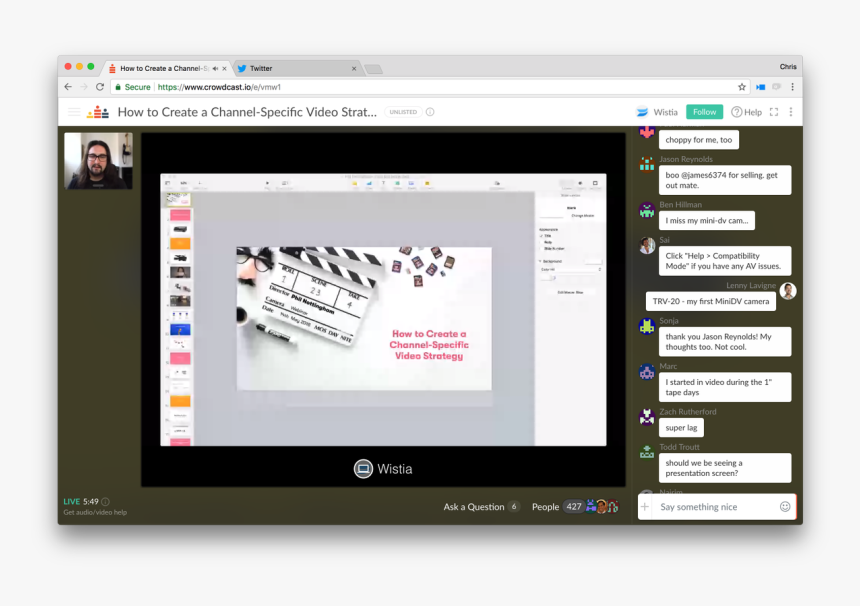Viewport: 860px width, 606px height.
Task: Click Get audio/video help link
Action: point(95,513)
